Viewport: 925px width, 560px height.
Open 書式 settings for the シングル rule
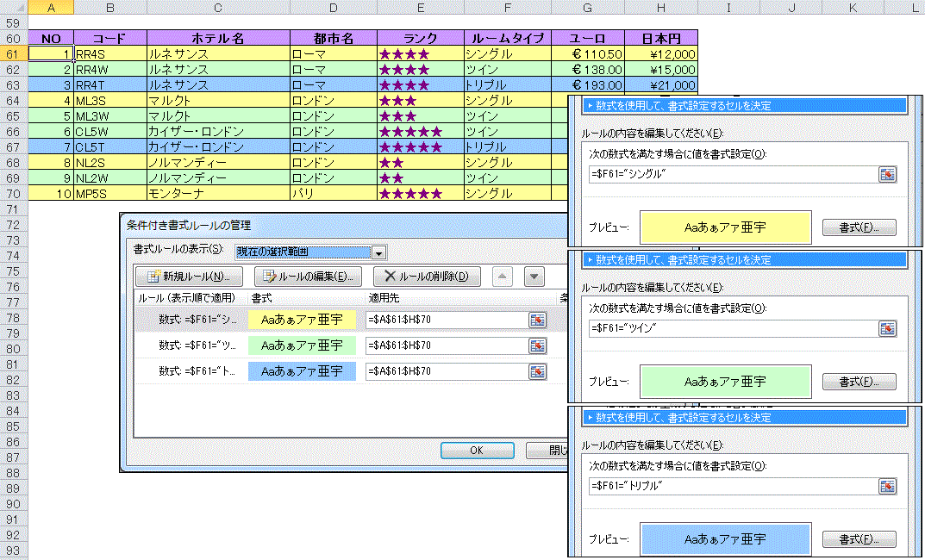point(859,227)
